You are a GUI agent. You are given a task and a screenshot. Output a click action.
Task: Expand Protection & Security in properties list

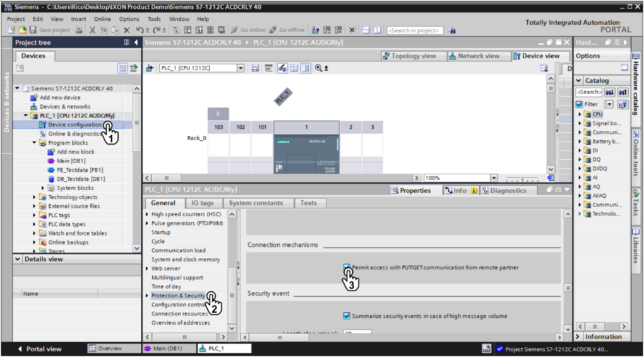(x=147, y=296)
